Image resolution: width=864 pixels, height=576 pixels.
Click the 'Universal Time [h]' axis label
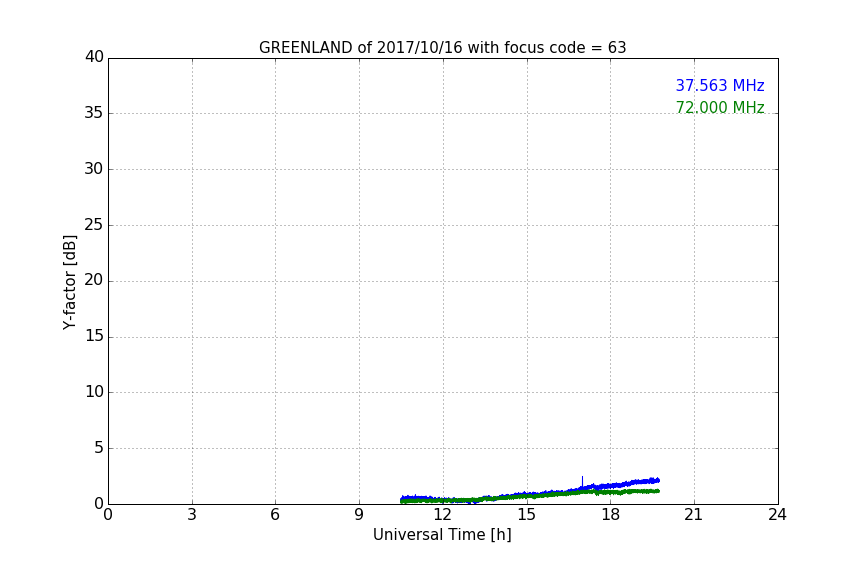(x=442, y=535)
